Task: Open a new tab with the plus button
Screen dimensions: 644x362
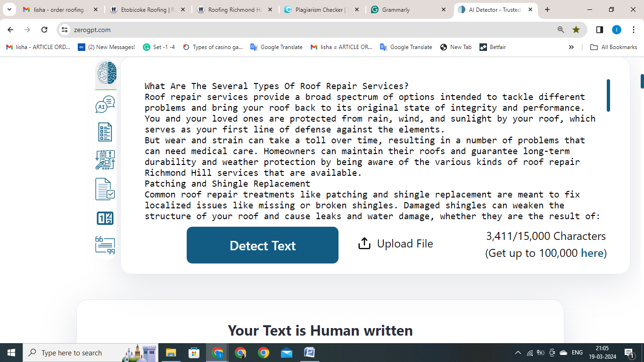Action: [547, 9]
